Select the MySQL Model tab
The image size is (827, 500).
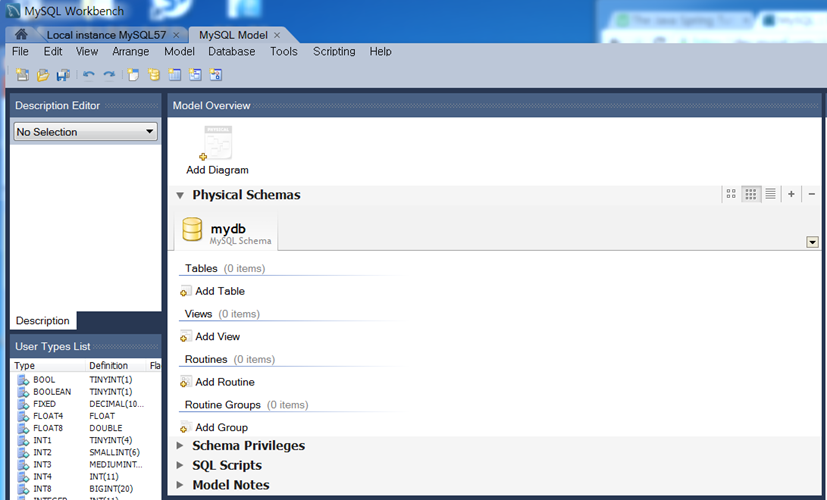click(233, 35)
